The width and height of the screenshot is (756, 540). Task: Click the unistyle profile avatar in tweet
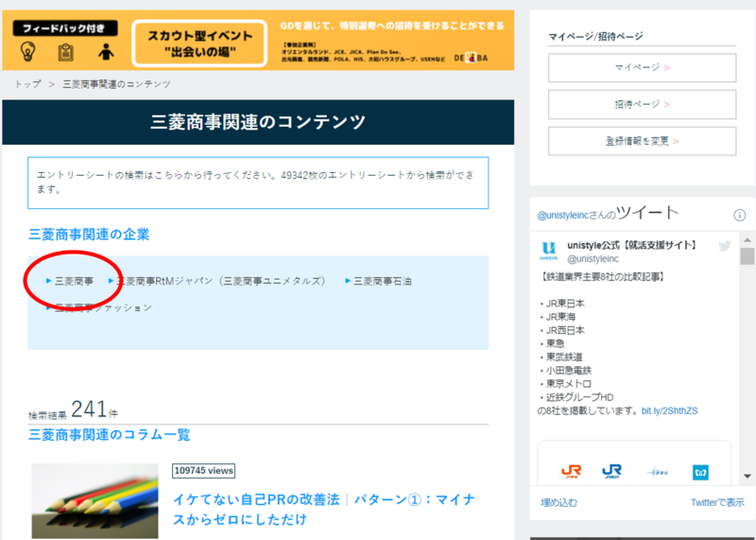[x=549, y=251]
